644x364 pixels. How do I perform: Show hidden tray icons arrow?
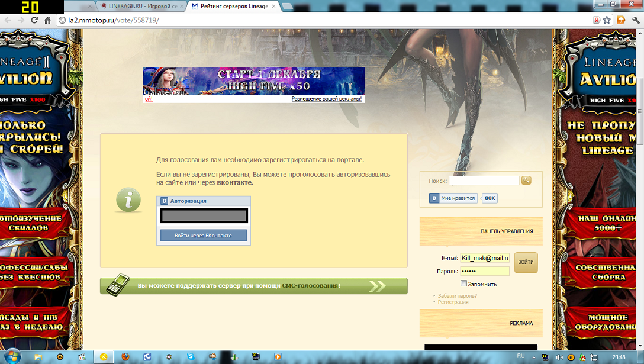click(x=533, y=357)
